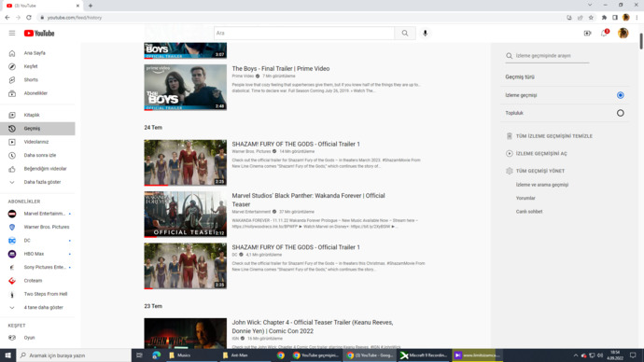Open SHAZAM trailer thumbnail from Warner Bros.

click(185, 163)
